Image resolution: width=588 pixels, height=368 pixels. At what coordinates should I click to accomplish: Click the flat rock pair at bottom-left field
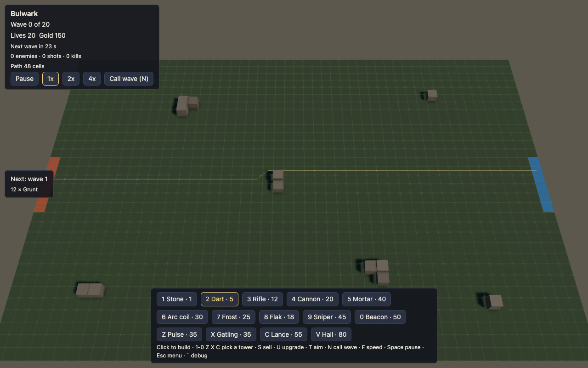pos(90,290)
